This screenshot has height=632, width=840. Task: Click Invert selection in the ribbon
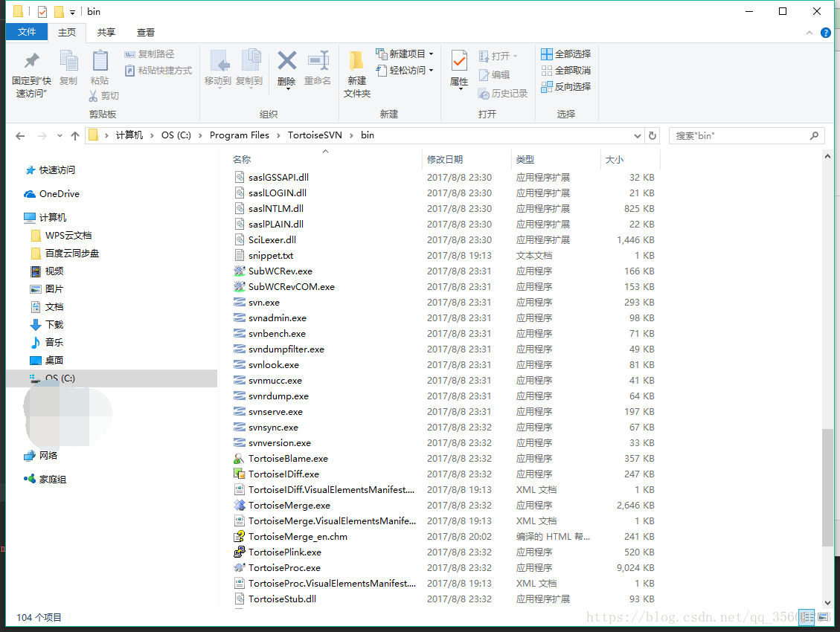[565, 86]
